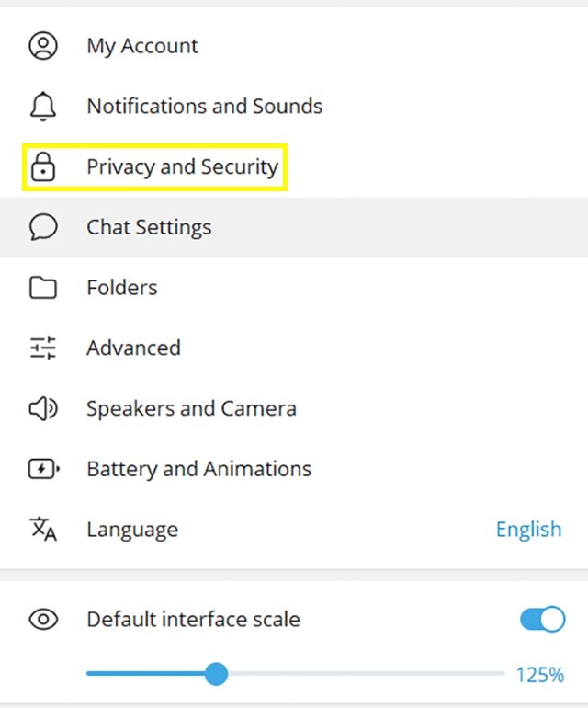This screenshot has height=708, width=588.
Task: Click the Notifications bell icon
Action: pyautogui.click(x=43, y=107)
